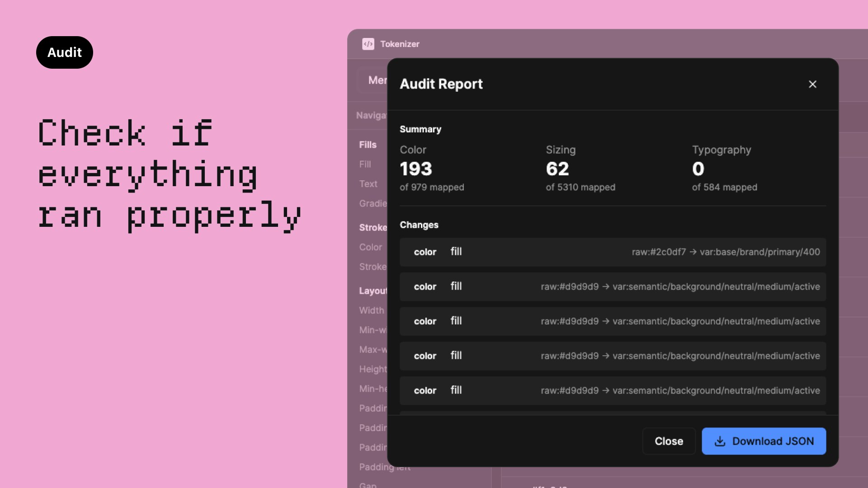The width and height of the screenshot is (868, 488).
Task: Select fifth color fill change row
Action: pyautogui.click(x=613, y=390)
